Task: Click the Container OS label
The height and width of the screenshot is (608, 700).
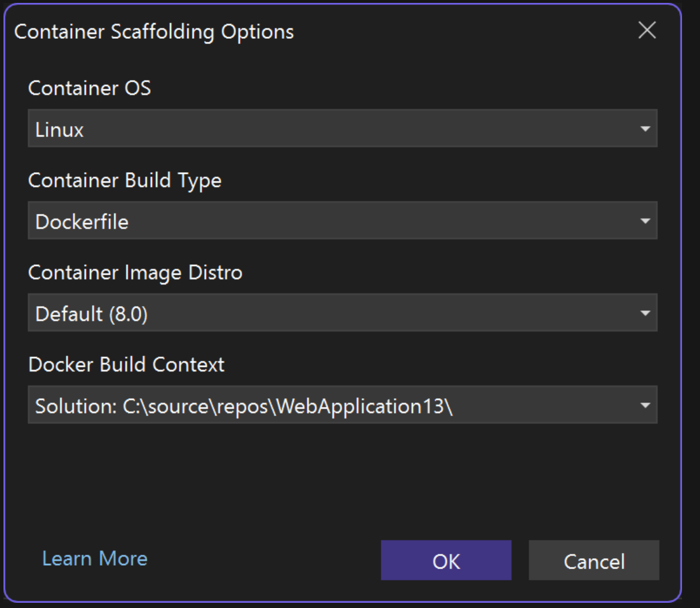Action: (x=89, y=88)
